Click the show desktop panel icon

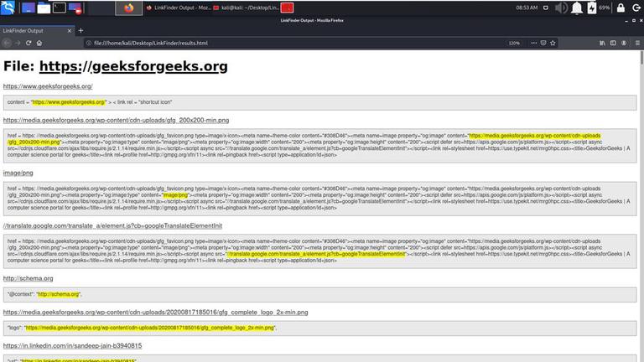(29, 8)
